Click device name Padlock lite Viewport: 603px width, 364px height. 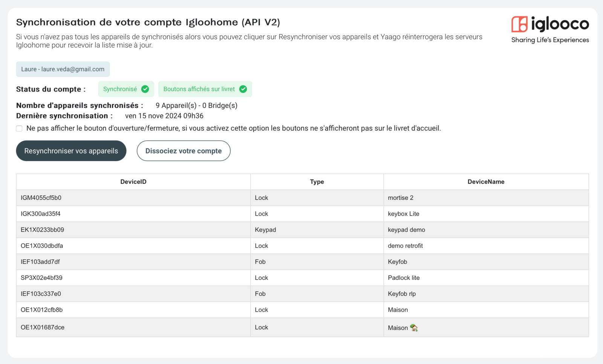click(x=404, y=278)
